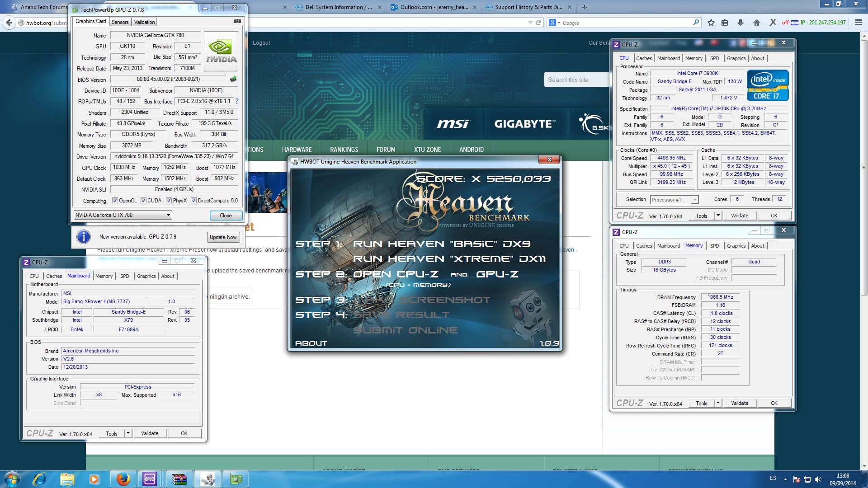Click GPU-Z taskbar icon
Screen dimensions: 868x488
[x=236, y=479]
